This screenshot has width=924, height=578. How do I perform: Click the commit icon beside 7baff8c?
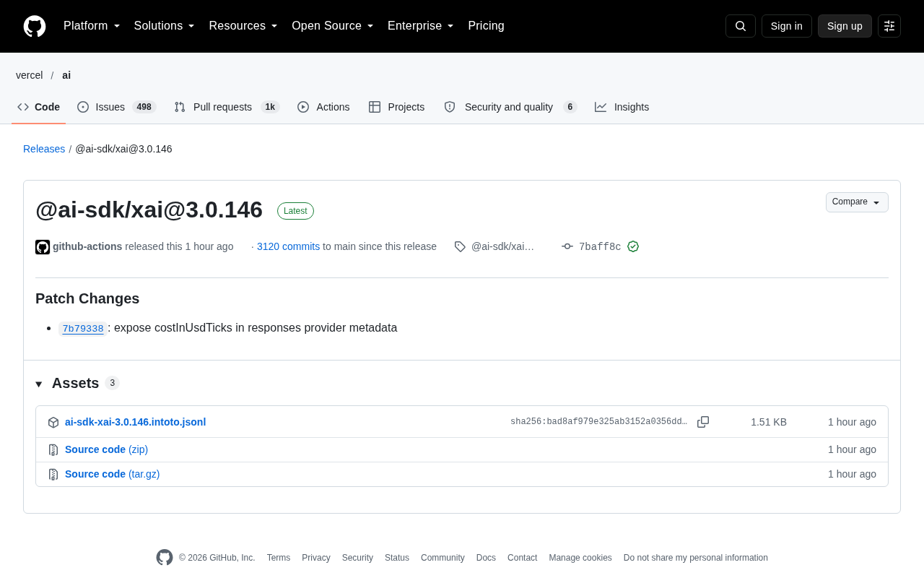point(567,246)
